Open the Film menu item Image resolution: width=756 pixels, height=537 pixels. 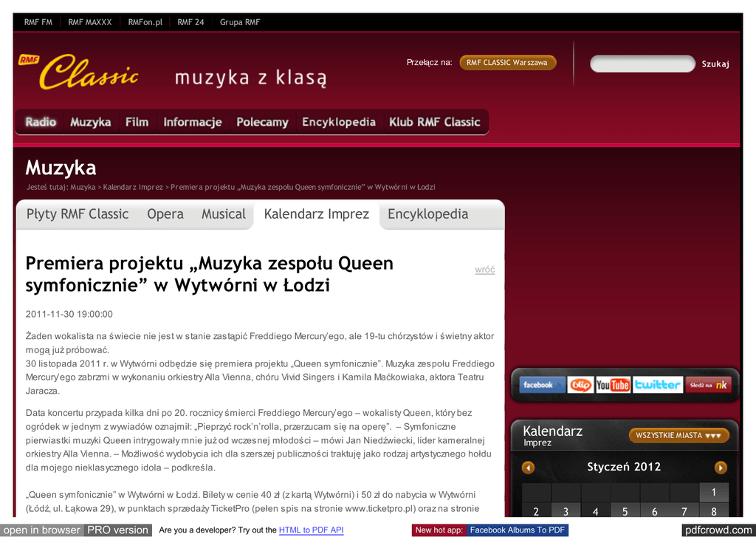pyautogui.click(x=137, y=123)
